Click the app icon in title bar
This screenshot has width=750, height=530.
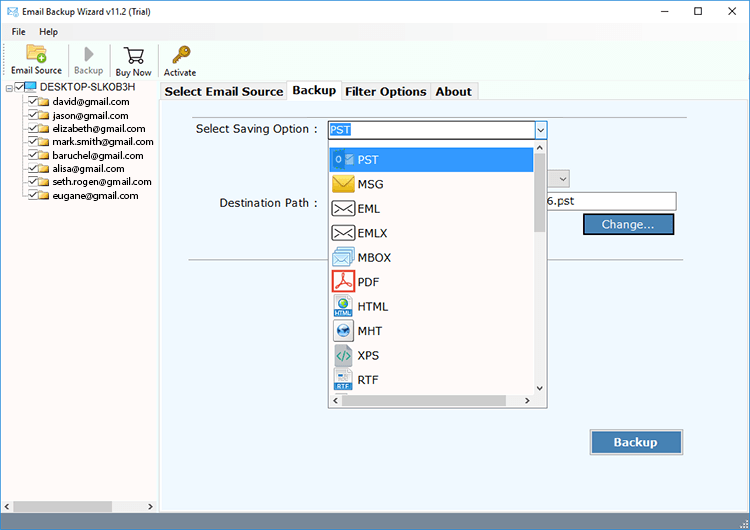(13, 11)
